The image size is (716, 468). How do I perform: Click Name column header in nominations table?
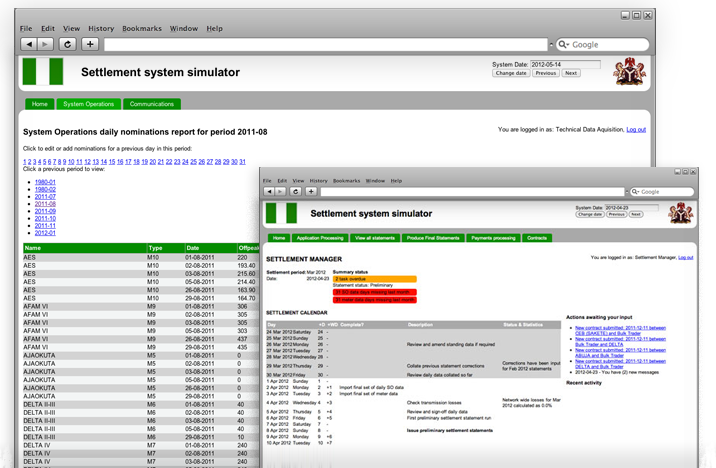85,248
